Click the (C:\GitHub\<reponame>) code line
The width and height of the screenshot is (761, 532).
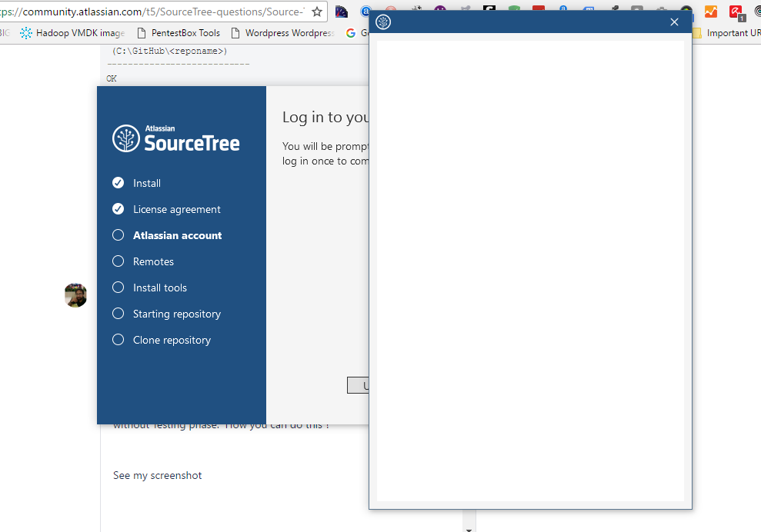(x=169, y=51)
